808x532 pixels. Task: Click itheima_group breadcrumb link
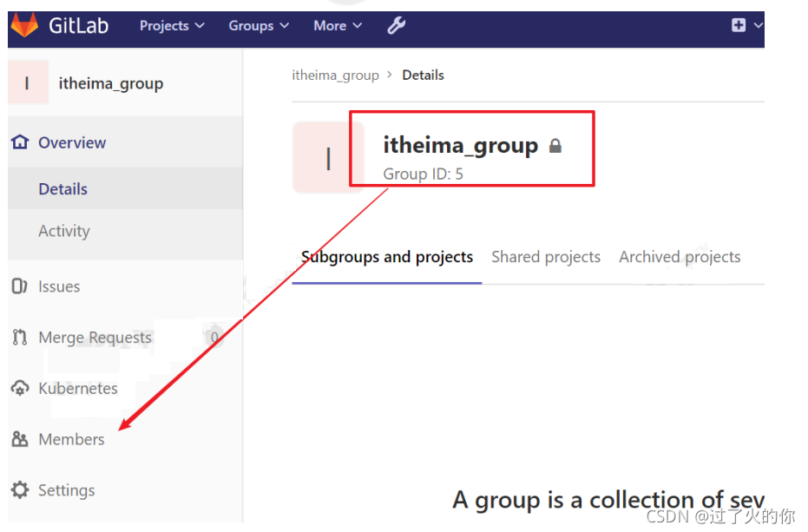pos(335,76)
